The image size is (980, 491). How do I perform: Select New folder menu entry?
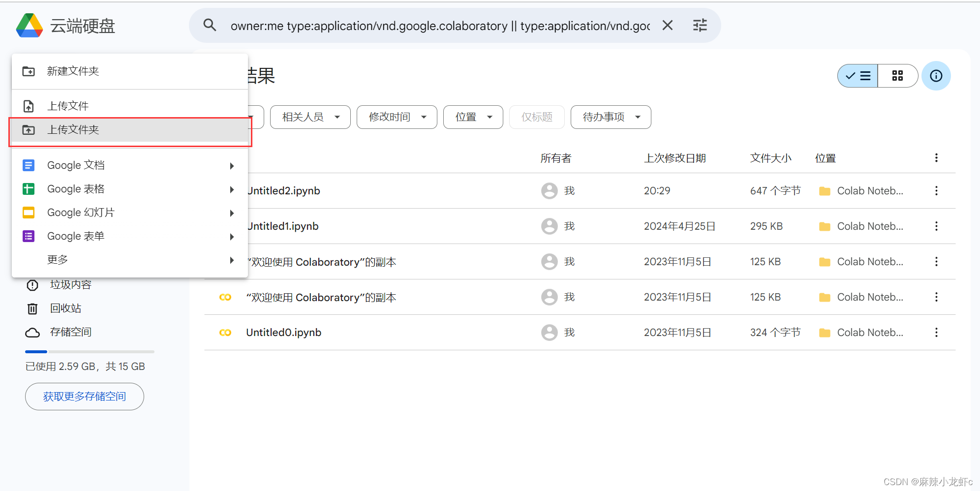coord(130,71)
